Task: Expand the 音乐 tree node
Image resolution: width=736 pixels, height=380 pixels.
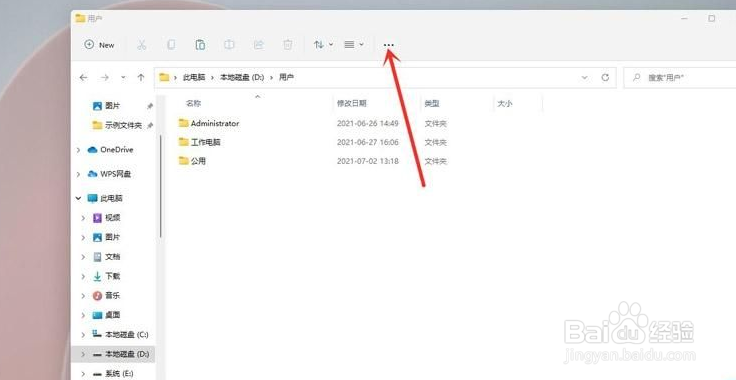Action: [x=84, y=296]
